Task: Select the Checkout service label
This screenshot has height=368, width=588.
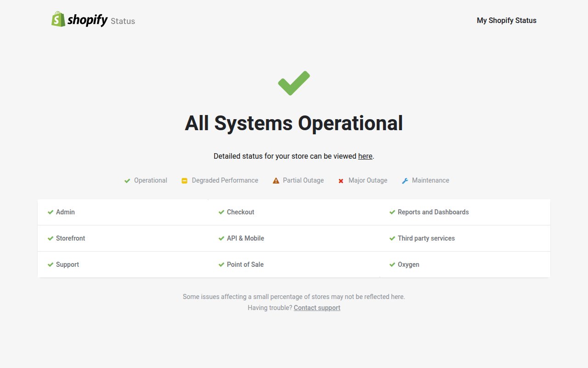Action: tap(240, 212)
